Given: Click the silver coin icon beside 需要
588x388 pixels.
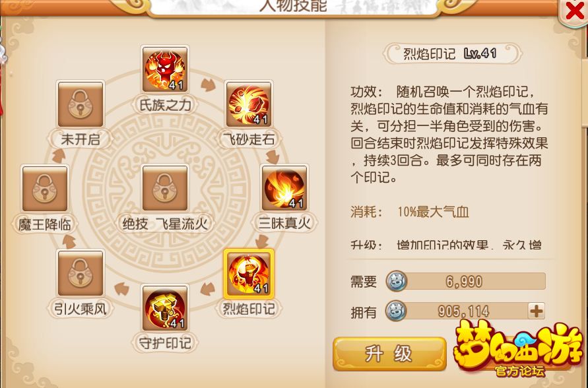Looking at the screenshot, I should [x=397, y=281].
